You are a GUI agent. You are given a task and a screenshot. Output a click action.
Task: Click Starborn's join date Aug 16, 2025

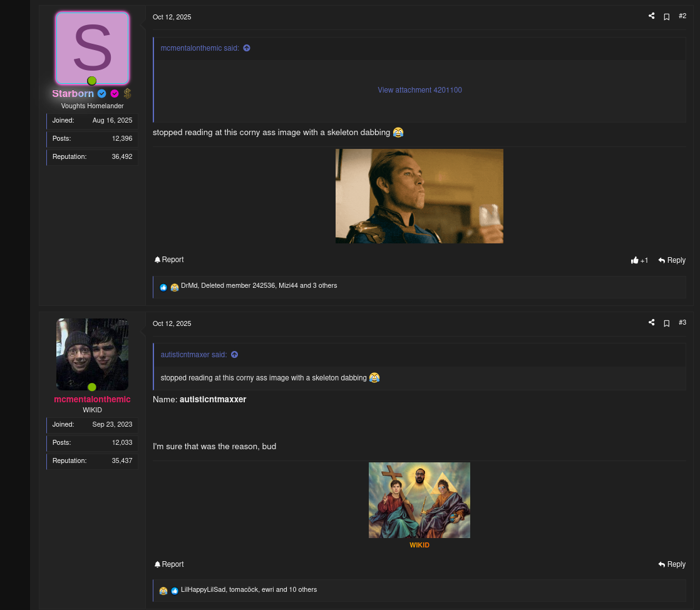pyautogui.click(x=112, y=121)
